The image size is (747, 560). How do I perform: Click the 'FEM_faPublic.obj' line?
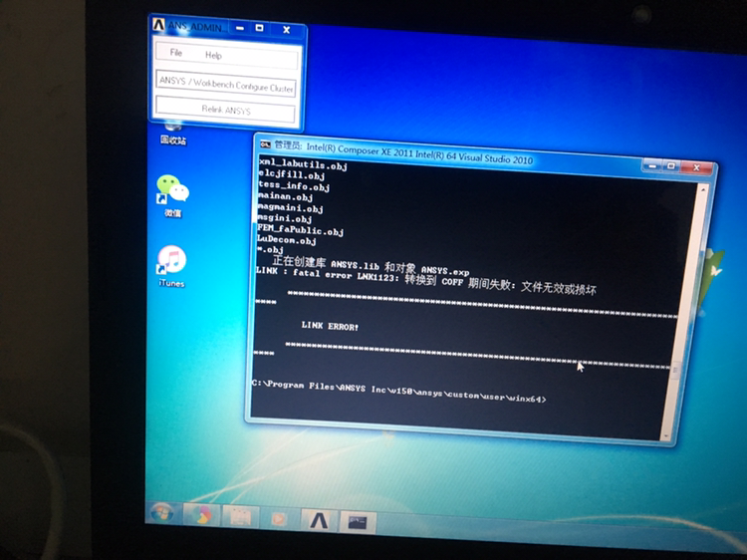click(300, 230)
